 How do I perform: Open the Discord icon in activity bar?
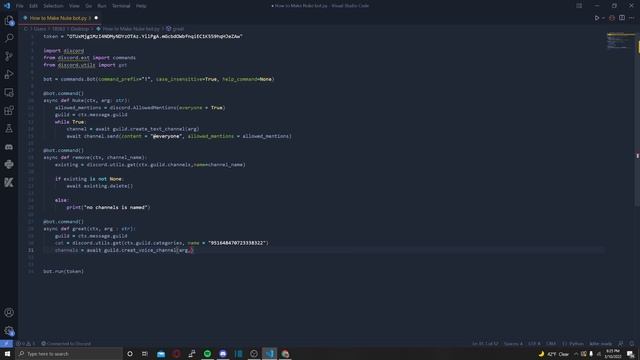point(9,147)
